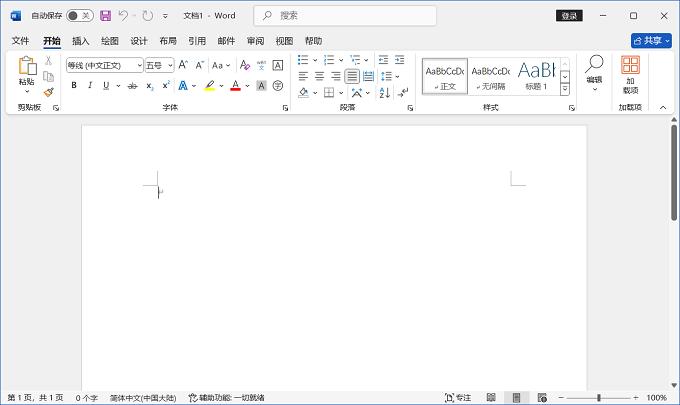
Task: Center align the paragraph text
Action: coord(320,76)
